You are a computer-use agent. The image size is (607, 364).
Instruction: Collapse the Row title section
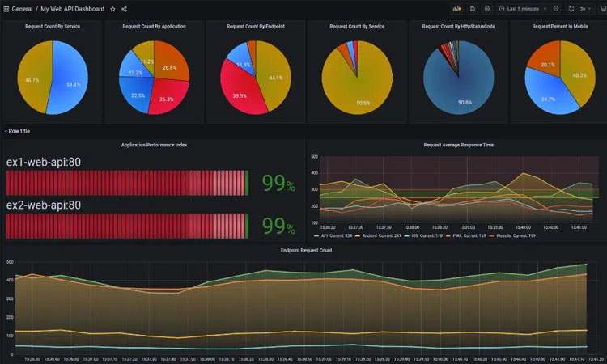[x=18, y=130]
